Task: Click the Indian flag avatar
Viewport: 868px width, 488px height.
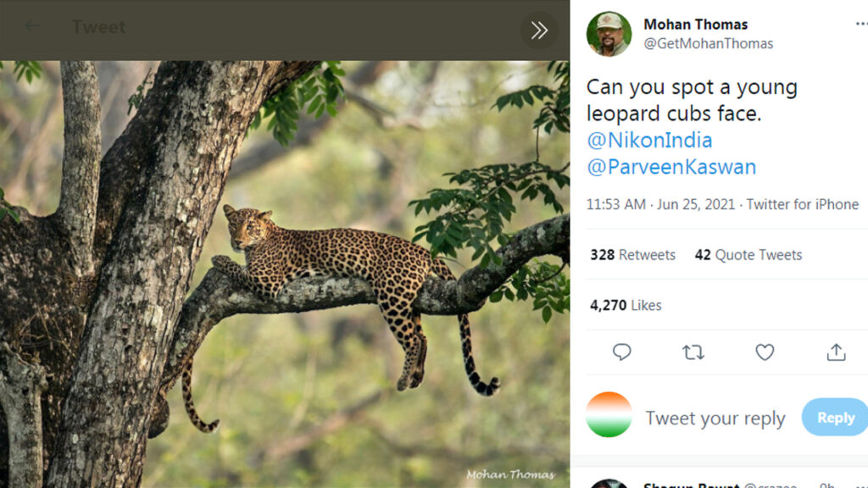Action: 609,415
